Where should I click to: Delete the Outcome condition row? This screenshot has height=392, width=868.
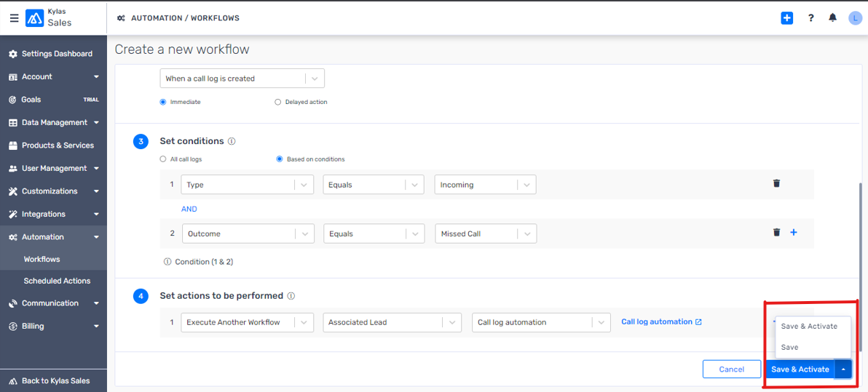(x=776, y=233)
